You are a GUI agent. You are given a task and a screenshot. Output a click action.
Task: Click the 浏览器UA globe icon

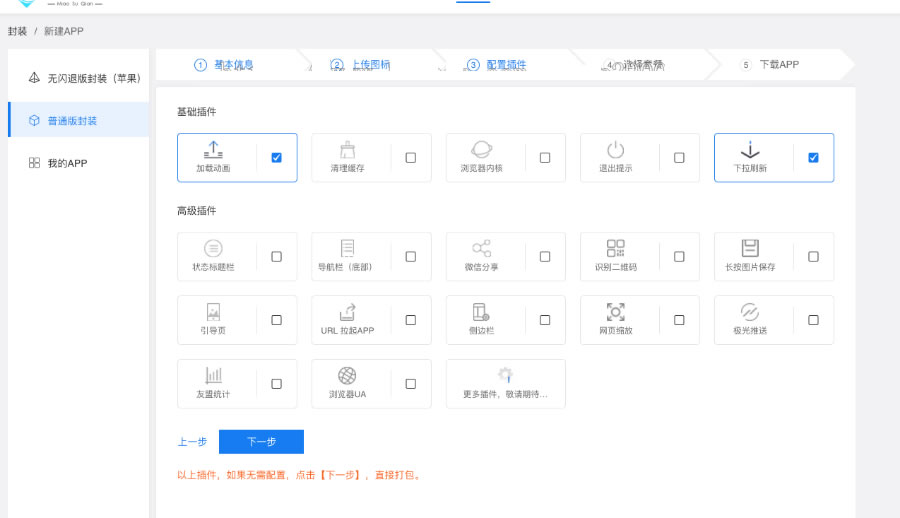(x=347, y=375)
